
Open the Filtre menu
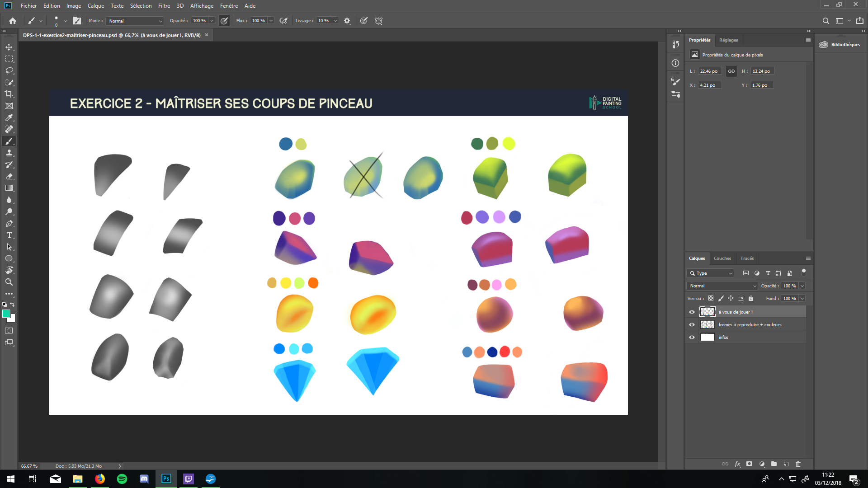pyautogui.click(x=164, y=6)
